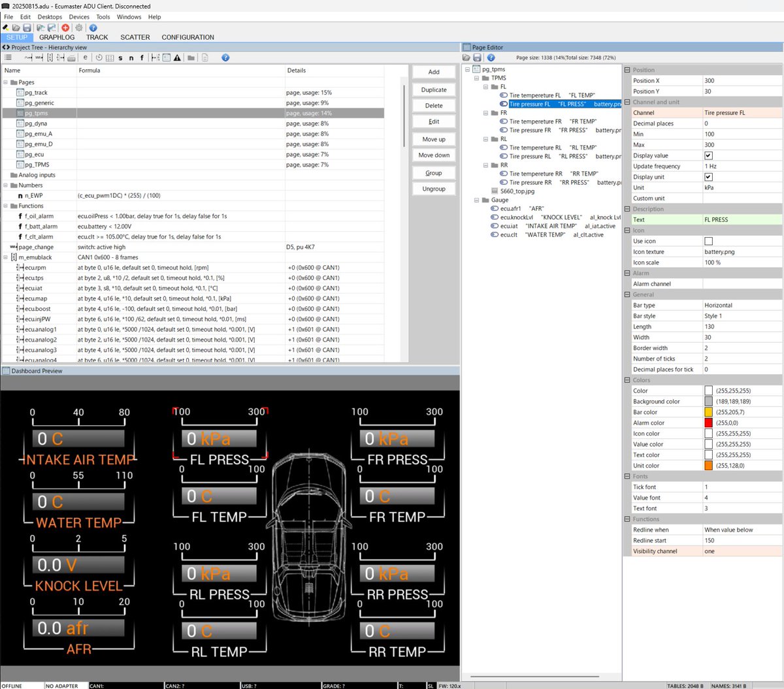This screenshot has height=689, width=784.
Task: Open the Devices menu
Action: (x=79, y=17)
